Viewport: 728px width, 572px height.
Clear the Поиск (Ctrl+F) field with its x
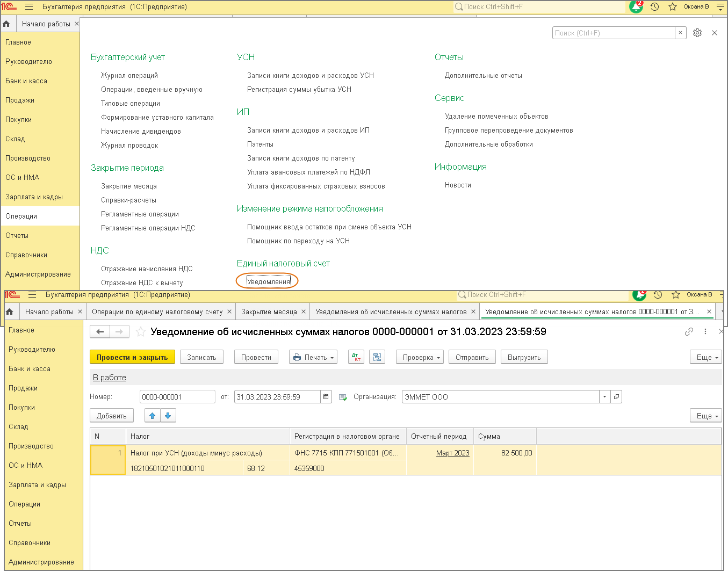click(x=680, y=33)
